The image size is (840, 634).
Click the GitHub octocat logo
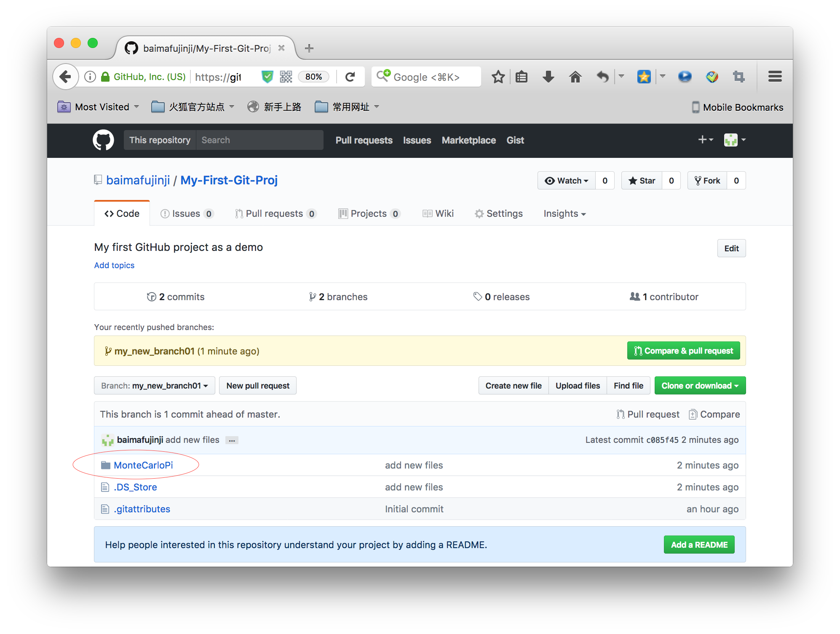pos(103,140)
